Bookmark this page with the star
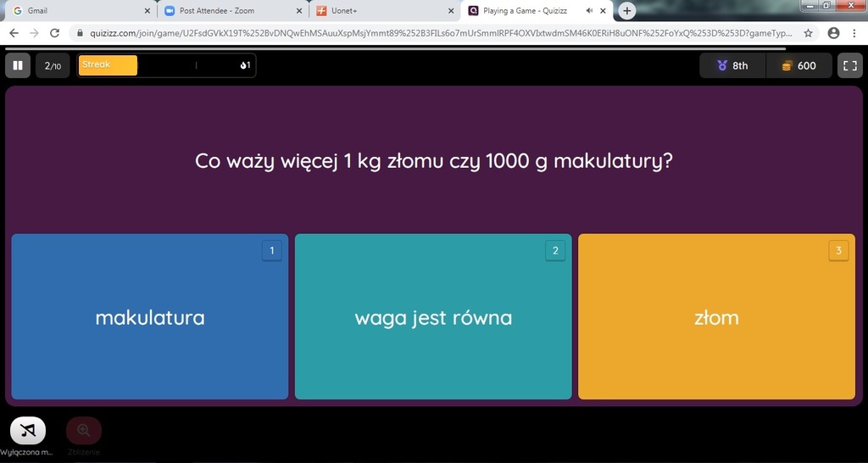This screenshot has width=868, height=463. (809, 33)
